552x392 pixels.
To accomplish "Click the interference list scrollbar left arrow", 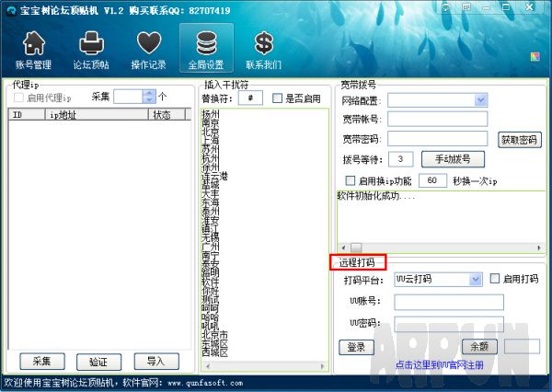I will pos(208,366).
